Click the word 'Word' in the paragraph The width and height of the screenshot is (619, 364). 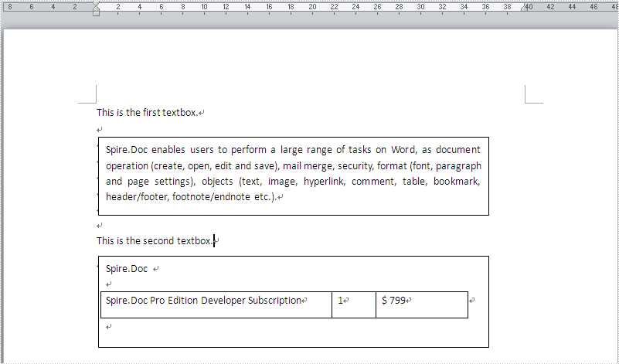[x=403, y=150]
